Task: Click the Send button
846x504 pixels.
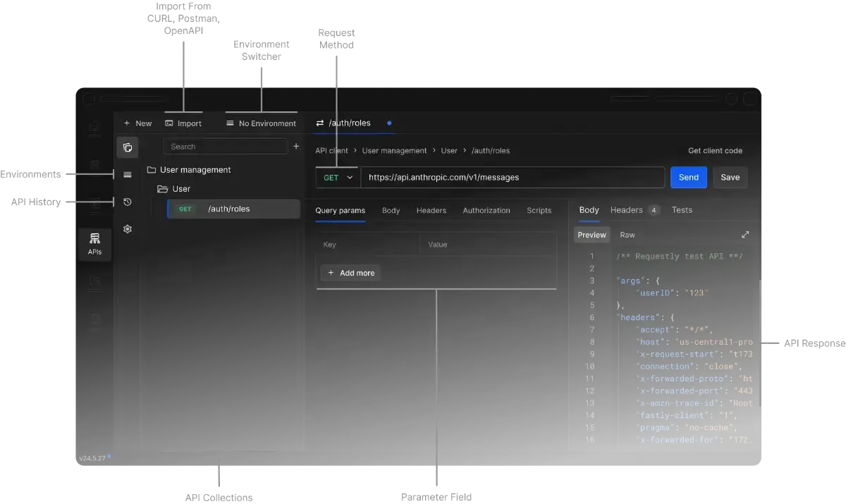Action: point(689,177)
